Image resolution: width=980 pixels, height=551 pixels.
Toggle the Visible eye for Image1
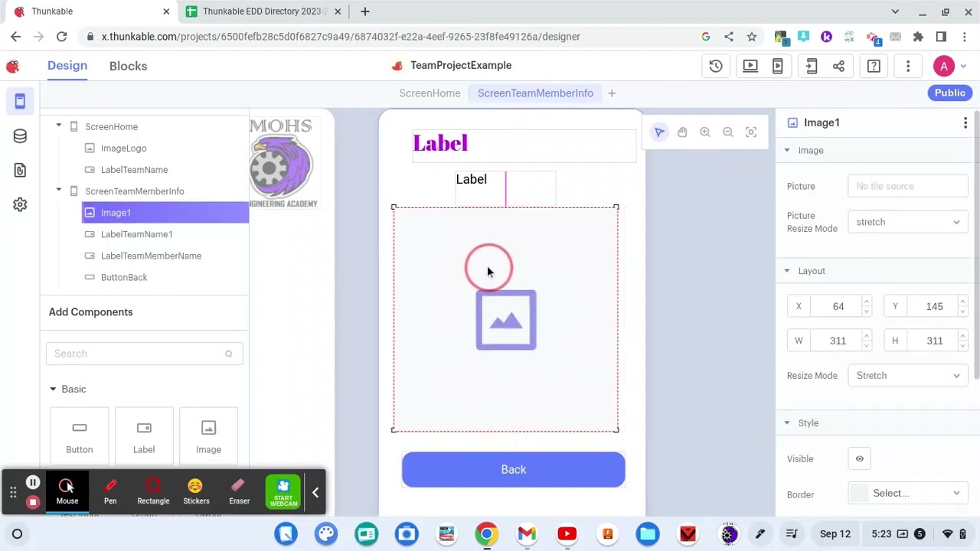(x=859, y=458)
